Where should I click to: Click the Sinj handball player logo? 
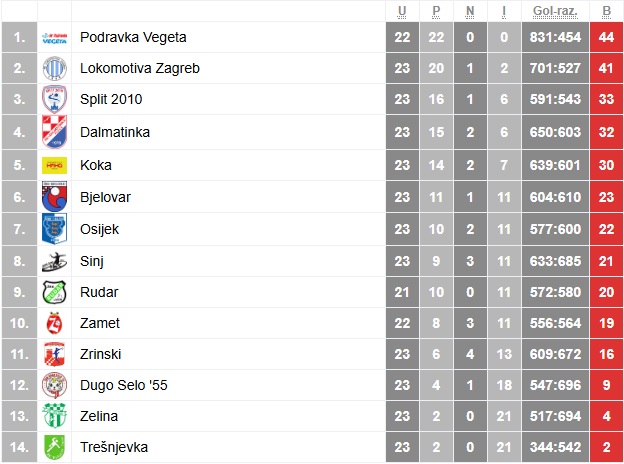point(55,261)
